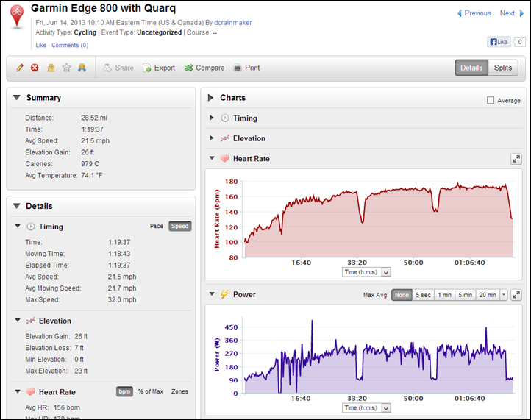Enable the Average checkbox

490,100
